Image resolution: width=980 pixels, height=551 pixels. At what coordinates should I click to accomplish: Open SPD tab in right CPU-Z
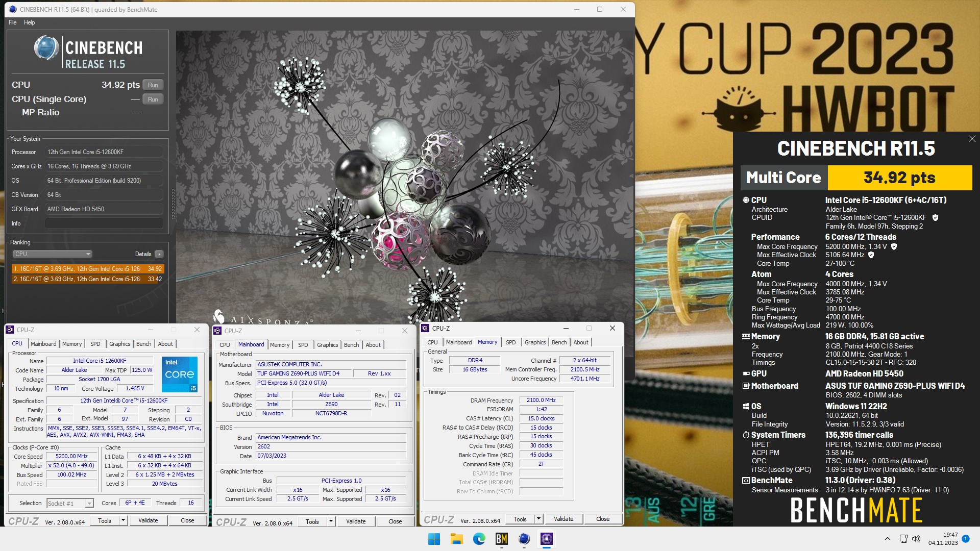[511, 342]
